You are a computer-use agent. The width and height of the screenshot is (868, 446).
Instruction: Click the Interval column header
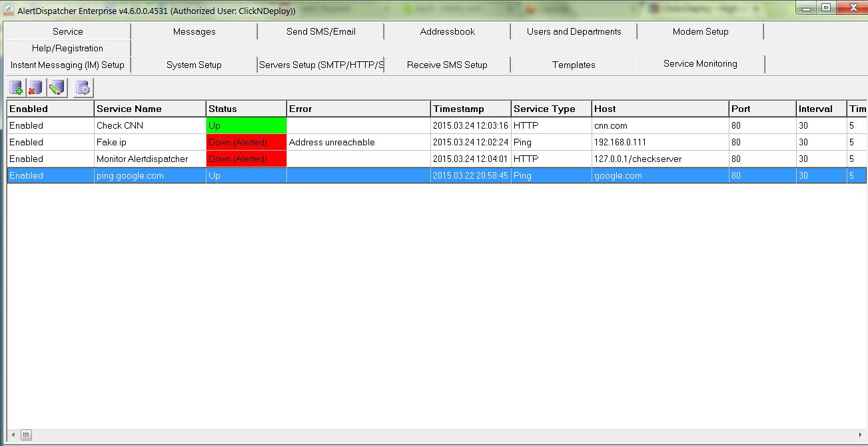pyautogui.click(x=821, y=109)
